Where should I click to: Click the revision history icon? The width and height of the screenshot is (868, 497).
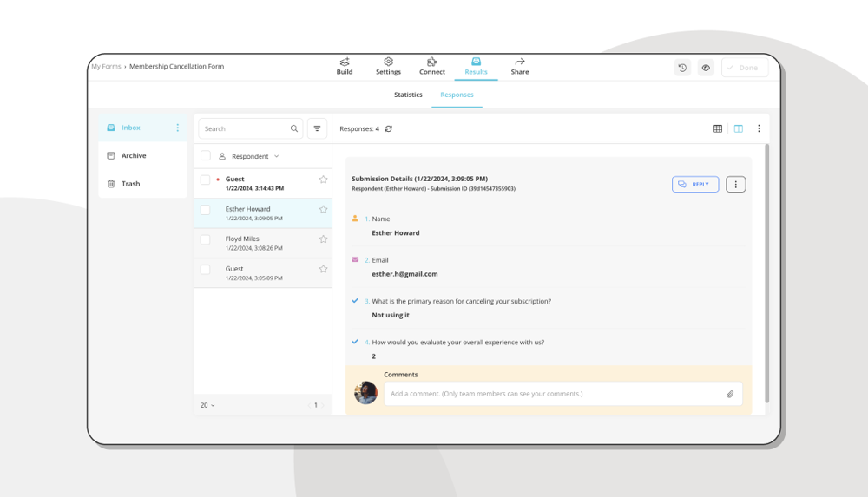click(682, 68)
